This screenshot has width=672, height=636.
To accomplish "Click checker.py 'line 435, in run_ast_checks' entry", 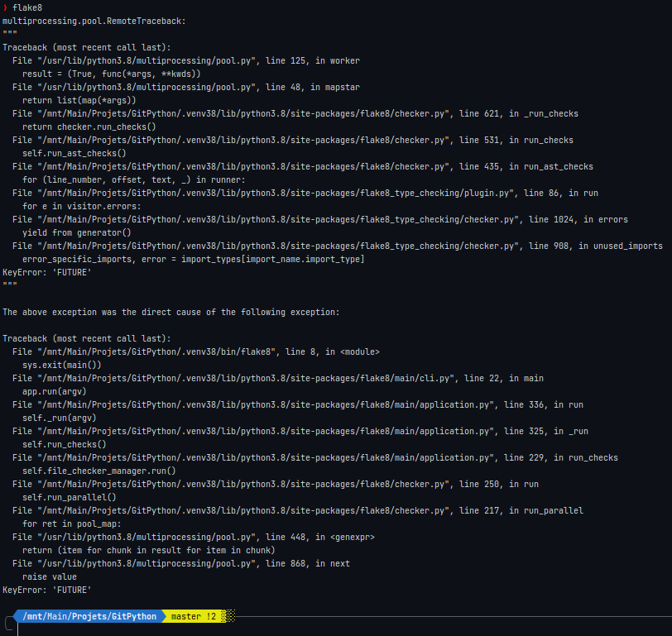I will click(303, 166).
